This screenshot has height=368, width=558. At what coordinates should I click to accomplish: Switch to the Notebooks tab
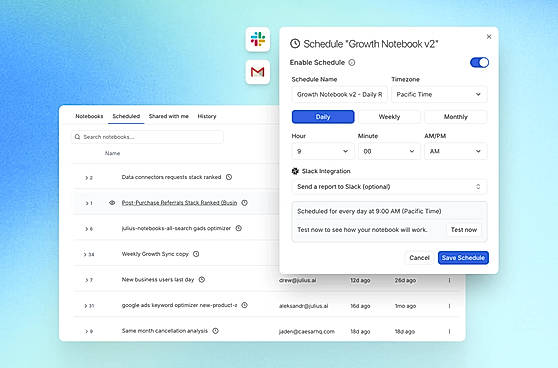pyautogui.click(x=89, y=116)
